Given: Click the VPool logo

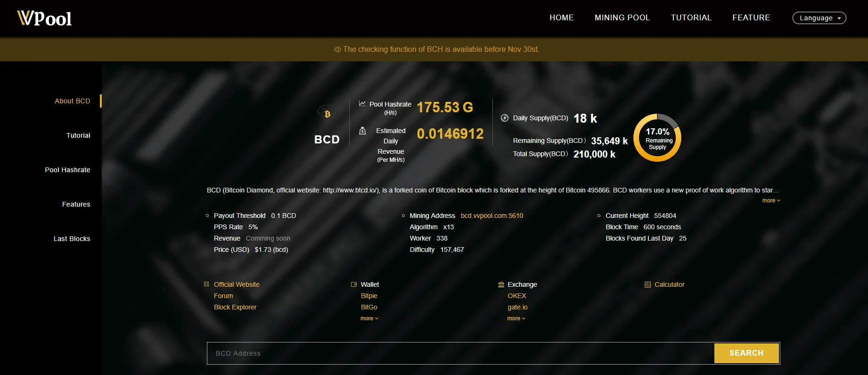Looking at the screenshot, I should [x=44, y=18].
